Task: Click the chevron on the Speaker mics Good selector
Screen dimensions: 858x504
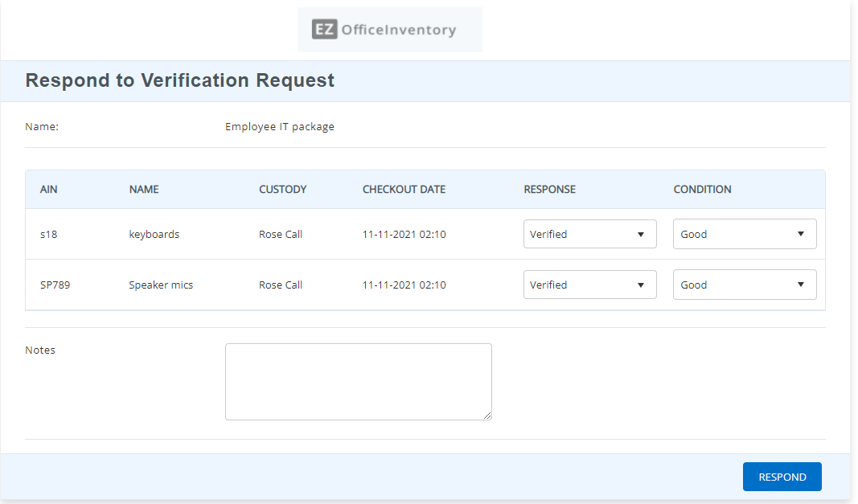Action: pyautogui.click(x=801, y=285)
